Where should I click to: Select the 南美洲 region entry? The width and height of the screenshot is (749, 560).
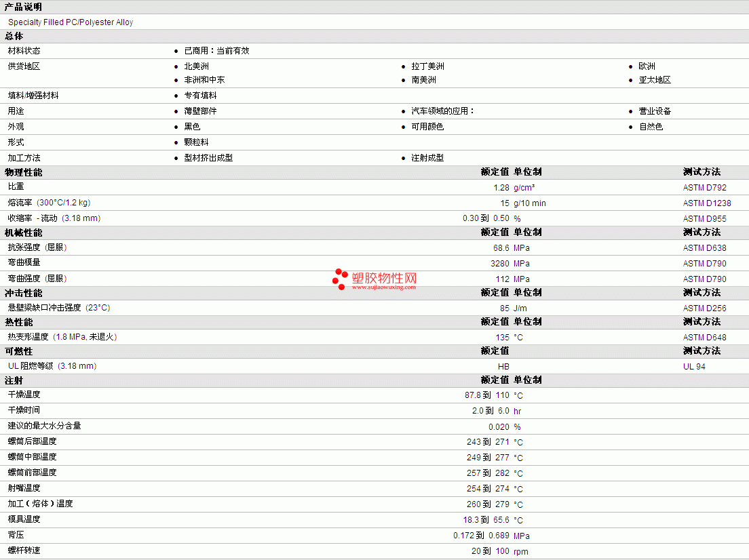pyautogui.click(x=424, y=80)
